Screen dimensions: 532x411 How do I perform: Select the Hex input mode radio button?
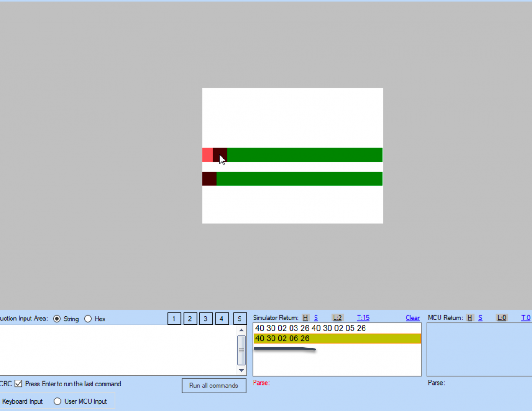[x=88, y=319]
